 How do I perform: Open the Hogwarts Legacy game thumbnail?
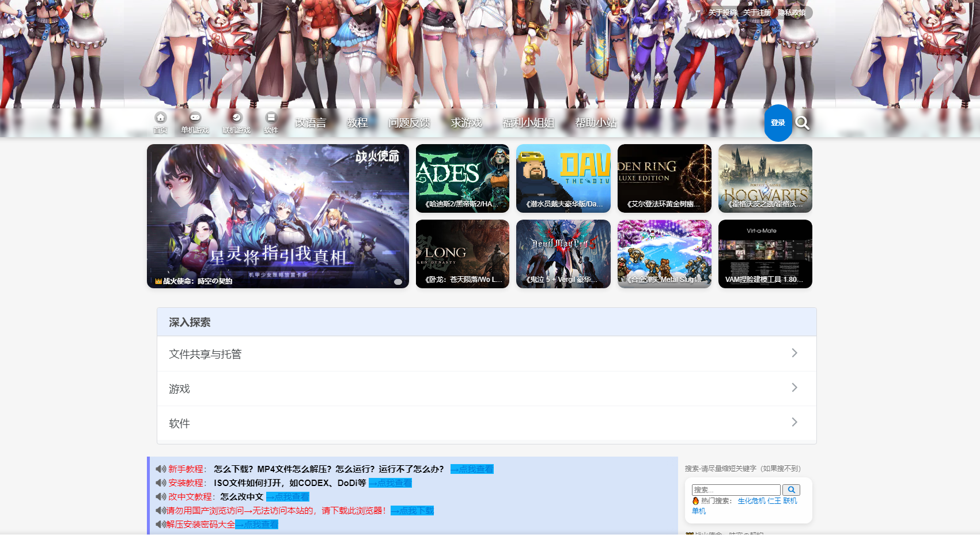(x=765, y=178)
